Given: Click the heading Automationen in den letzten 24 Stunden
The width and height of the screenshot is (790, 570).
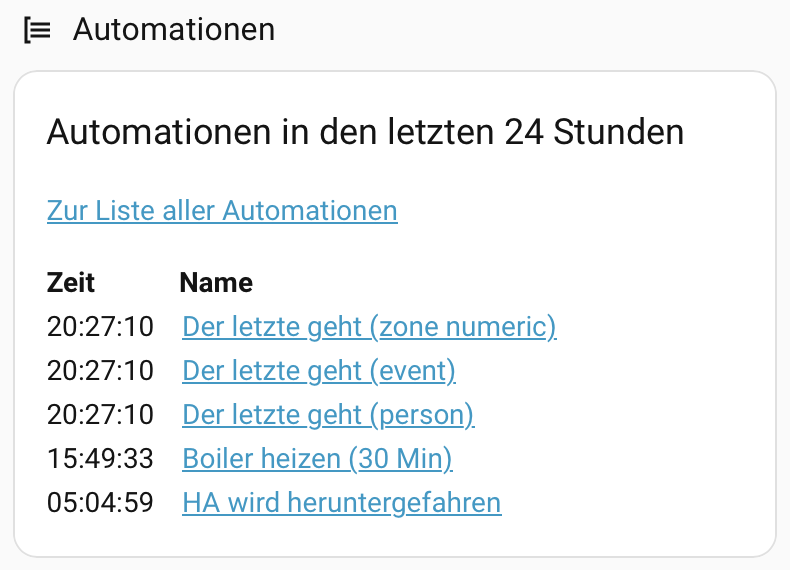Looking at the screenshot, I should (x=365, y=132).
